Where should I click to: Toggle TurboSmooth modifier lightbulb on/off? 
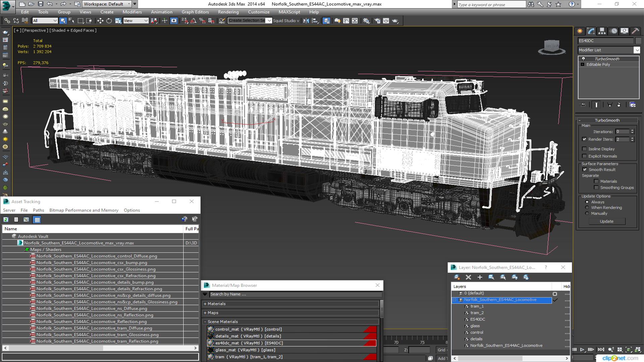(583, 59)
